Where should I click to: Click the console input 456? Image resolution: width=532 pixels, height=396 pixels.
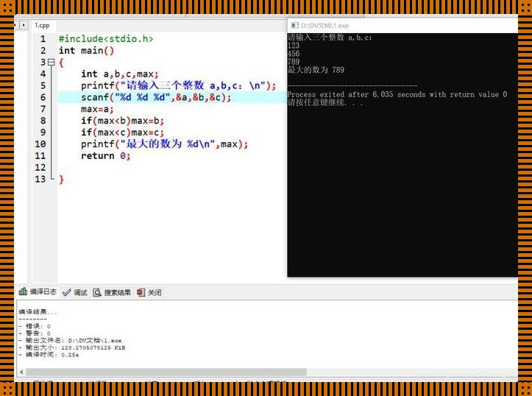tap(294, 54)
